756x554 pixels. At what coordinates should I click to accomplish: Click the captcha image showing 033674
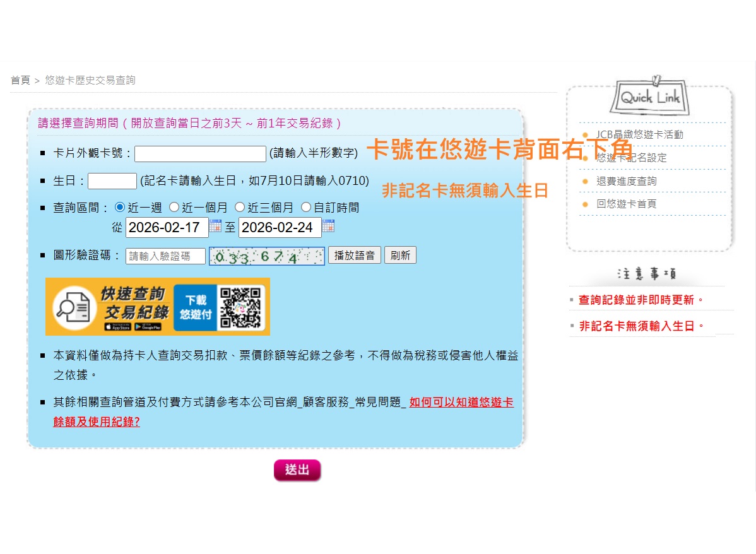click(266, 255)
